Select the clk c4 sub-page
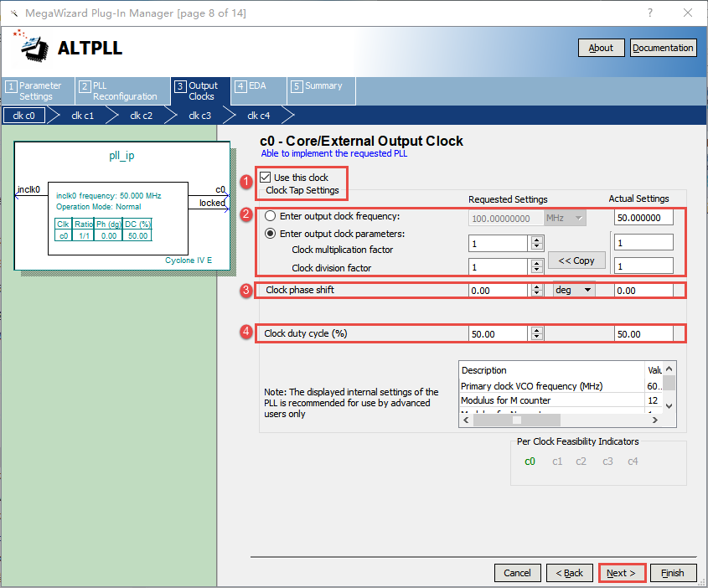Screen dimensions: 708x588 [259, 116]
